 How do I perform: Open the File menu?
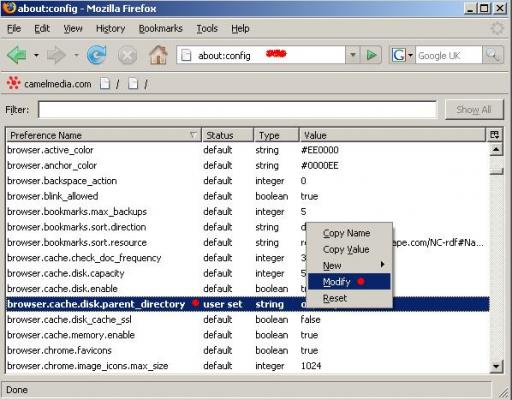tap(14, 29)
